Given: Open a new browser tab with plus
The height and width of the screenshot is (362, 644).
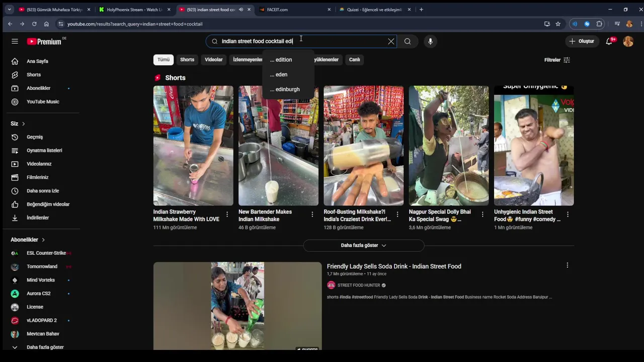Looking at the screenshot, I should click(x=421, y=10).
